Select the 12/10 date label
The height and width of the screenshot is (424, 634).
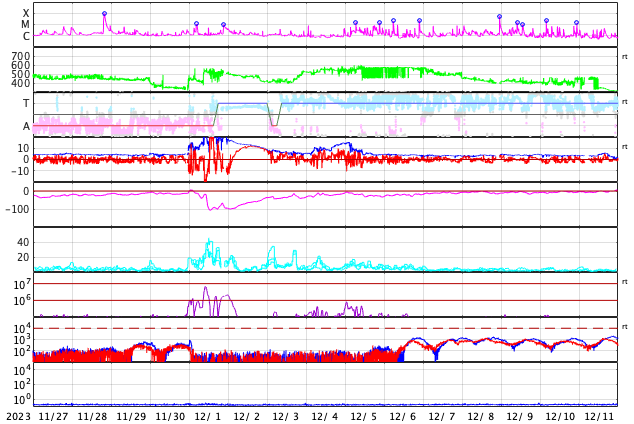coord(560,417)
